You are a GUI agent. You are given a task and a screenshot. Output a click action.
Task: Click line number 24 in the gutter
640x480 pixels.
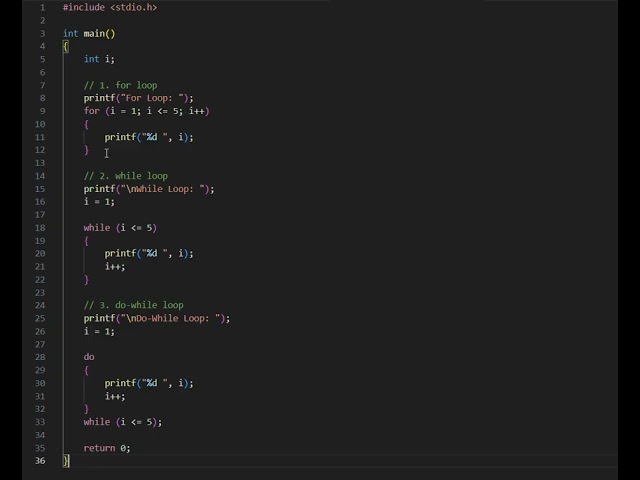point(40,305)
